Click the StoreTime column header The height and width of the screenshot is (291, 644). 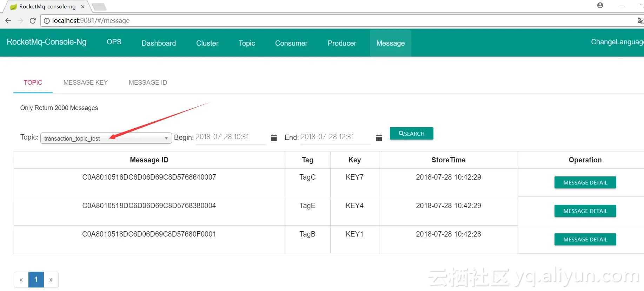tap(449, 160)
